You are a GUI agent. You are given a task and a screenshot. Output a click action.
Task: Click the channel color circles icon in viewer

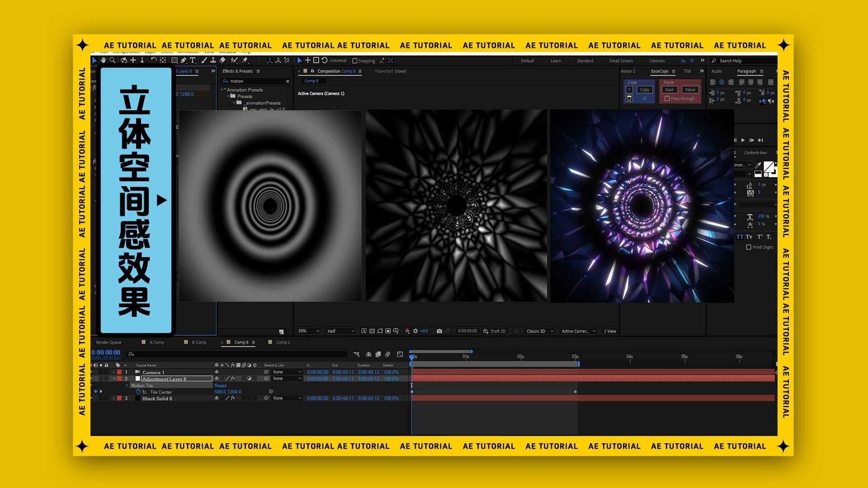click(x=407, y=331)
